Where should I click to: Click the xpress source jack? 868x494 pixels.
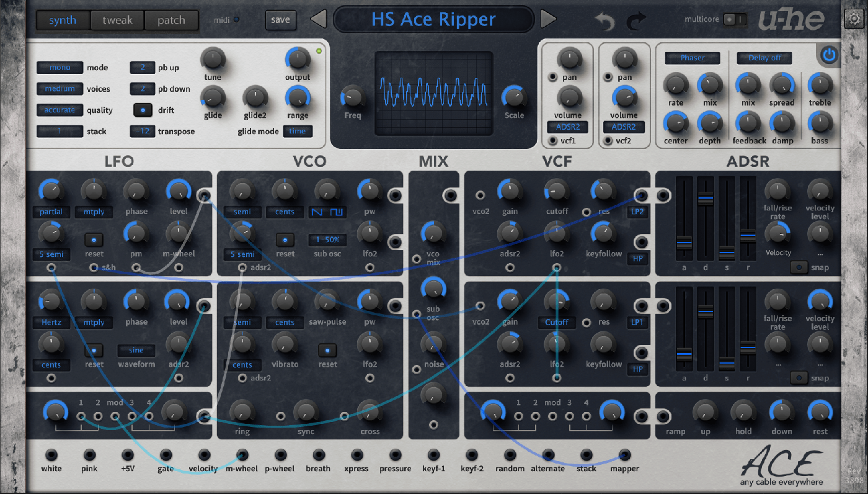pos(356,455)
